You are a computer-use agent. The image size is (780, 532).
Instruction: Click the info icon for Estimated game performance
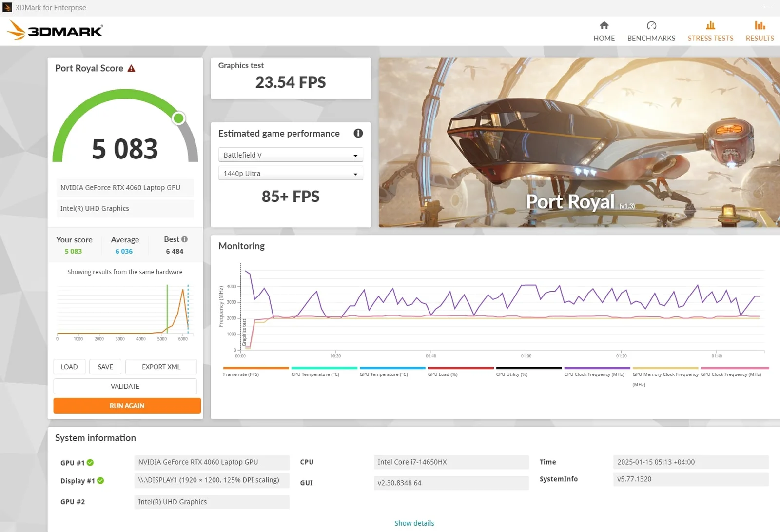pyautogui.click(x=358, y=133)
